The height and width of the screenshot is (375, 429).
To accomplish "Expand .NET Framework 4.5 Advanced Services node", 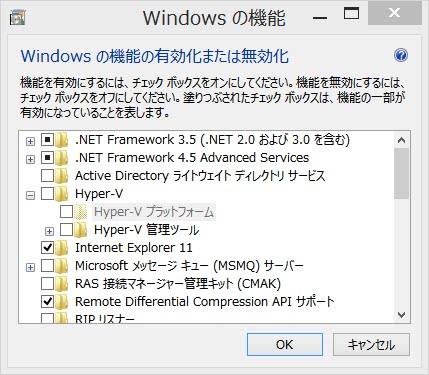I will point(30,159).
